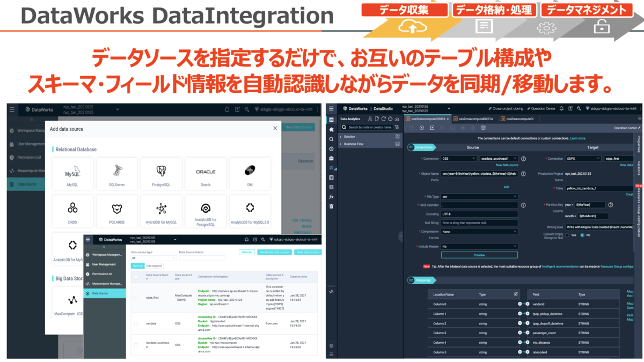Screen dimensions: 644x362
Task: Tick the checkbox for ossdata_southeast1 row
Action: tap(136, 344)
